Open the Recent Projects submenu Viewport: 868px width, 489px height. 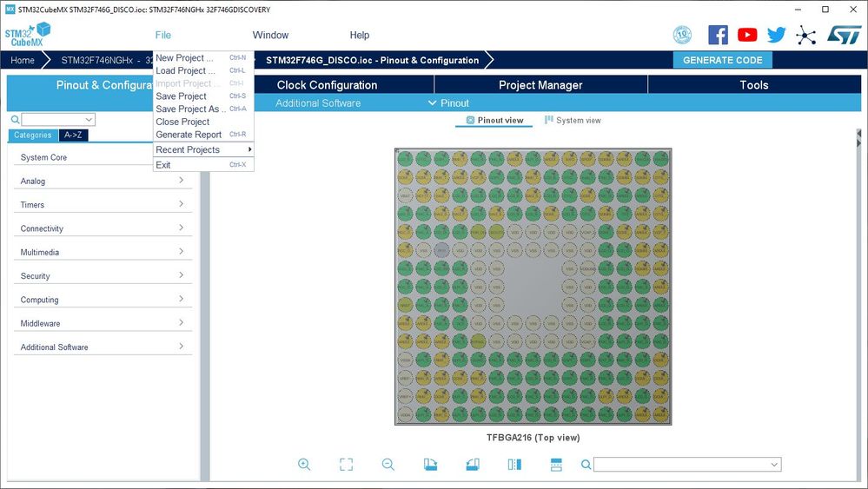click(x=203, y=149)
